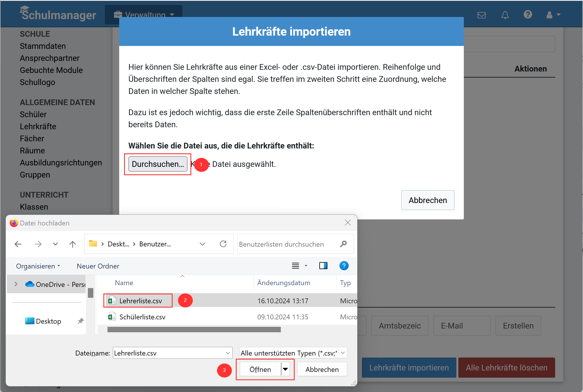Viewport: 583px width, 392px height.
Task: Open the messages envelope icon
Action: coord(481,15)
